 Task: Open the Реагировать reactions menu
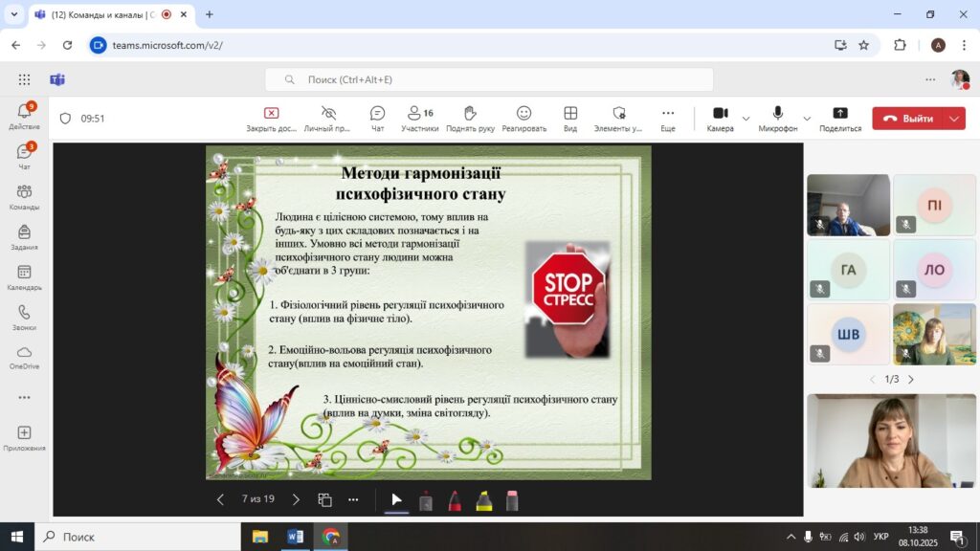click(x=523, y=118)
